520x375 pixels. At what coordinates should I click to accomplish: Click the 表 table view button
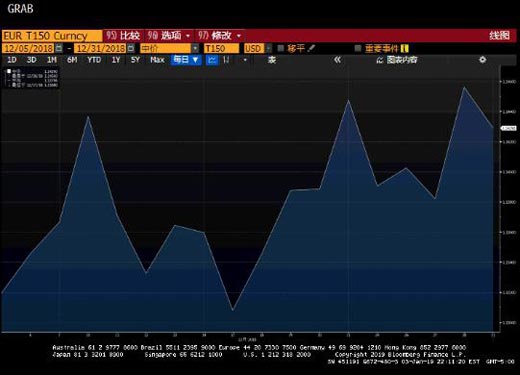point(272,60)
